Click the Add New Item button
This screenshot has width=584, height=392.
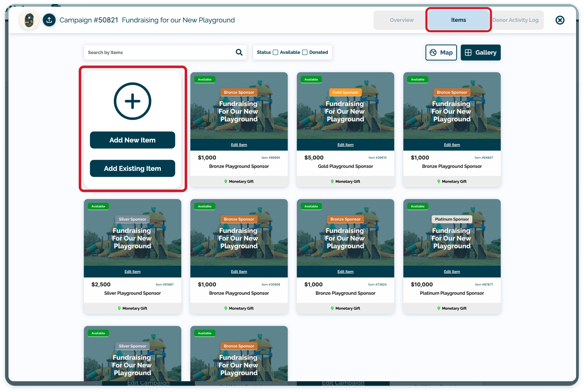(133, 140)
